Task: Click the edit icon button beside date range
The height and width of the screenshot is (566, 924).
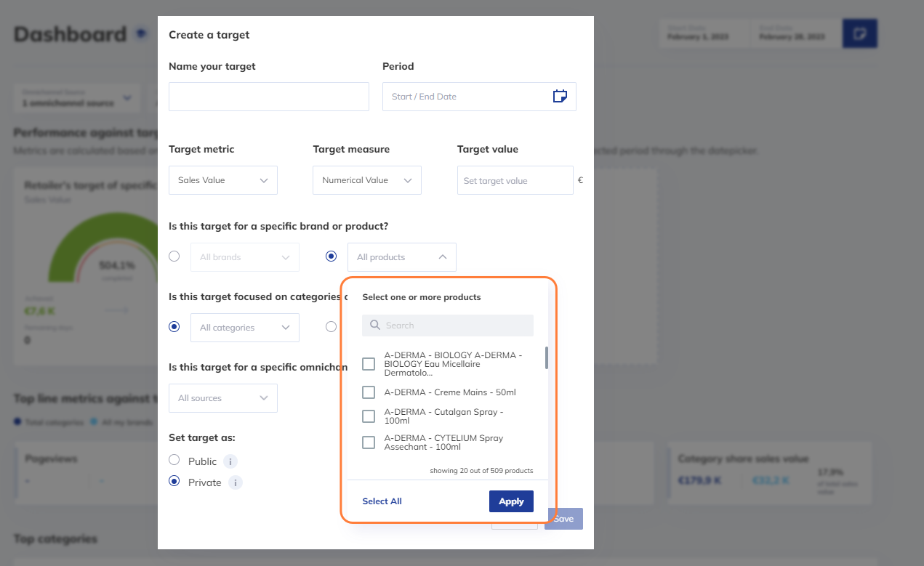Action: (859, 34)
